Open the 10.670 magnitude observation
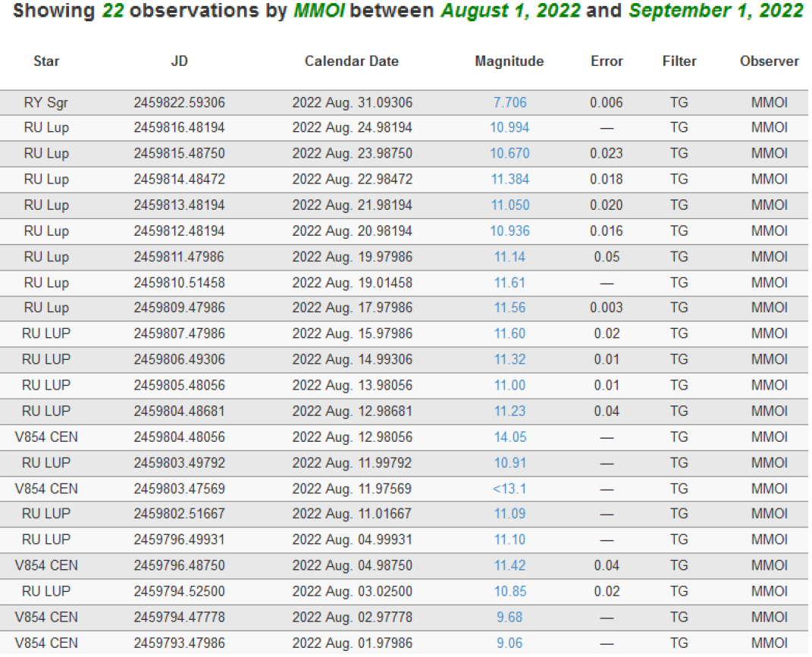Screen dimensions: 812x657 [509, 154]
